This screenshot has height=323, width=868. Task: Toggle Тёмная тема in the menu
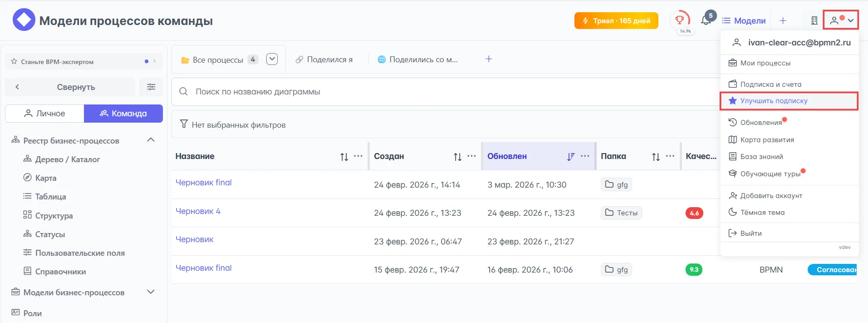point(762,212)
